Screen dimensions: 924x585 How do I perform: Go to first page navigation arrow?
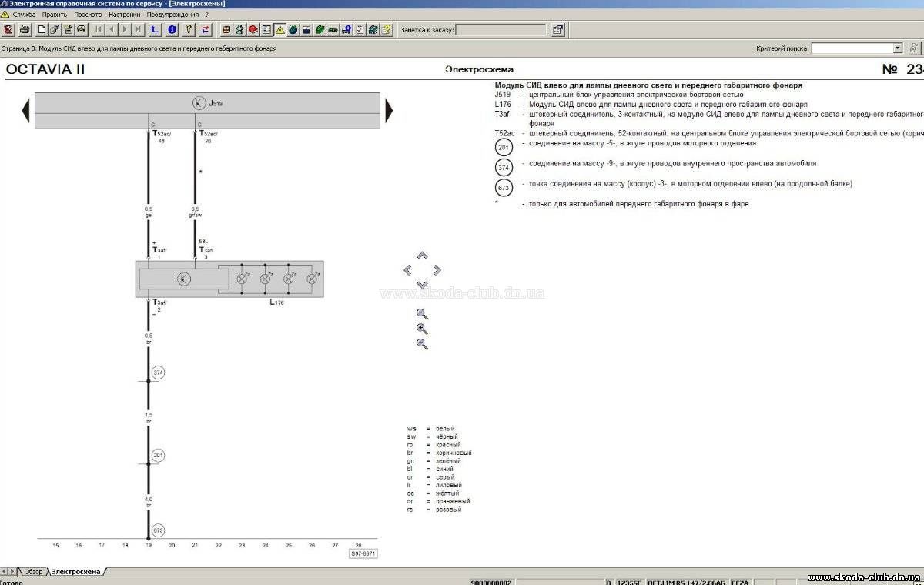pyautogui.click(x=98, y=30)
